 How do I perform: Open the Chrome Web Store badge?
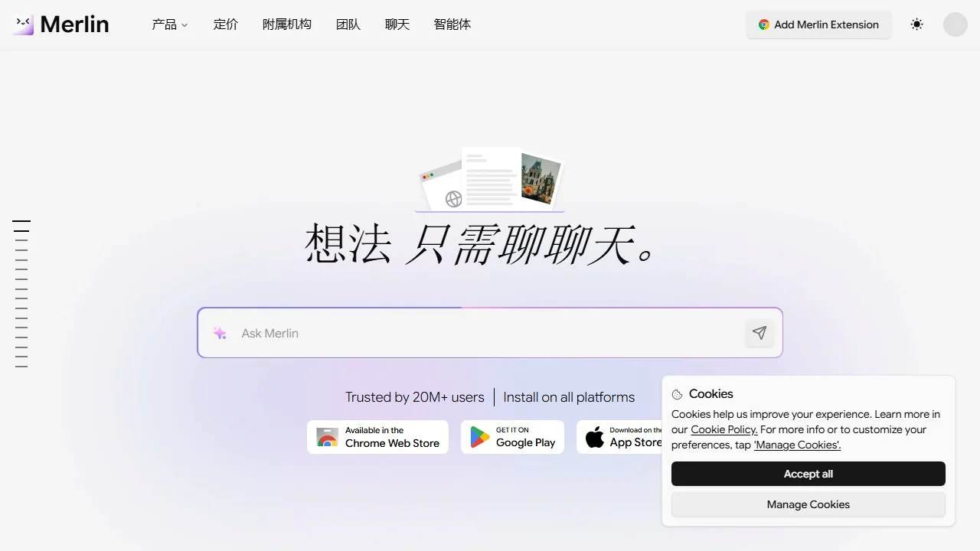[x=377, y=437]
